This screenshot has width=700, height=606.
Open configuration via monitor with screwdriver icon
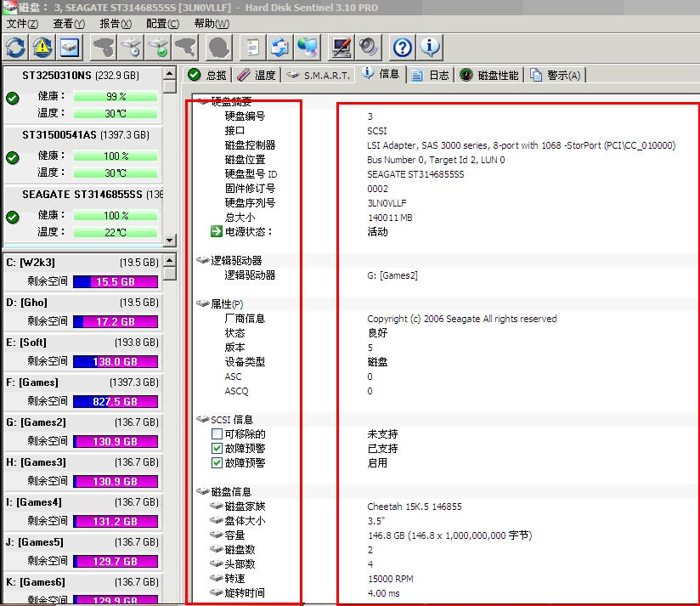[x=342, y=48]
